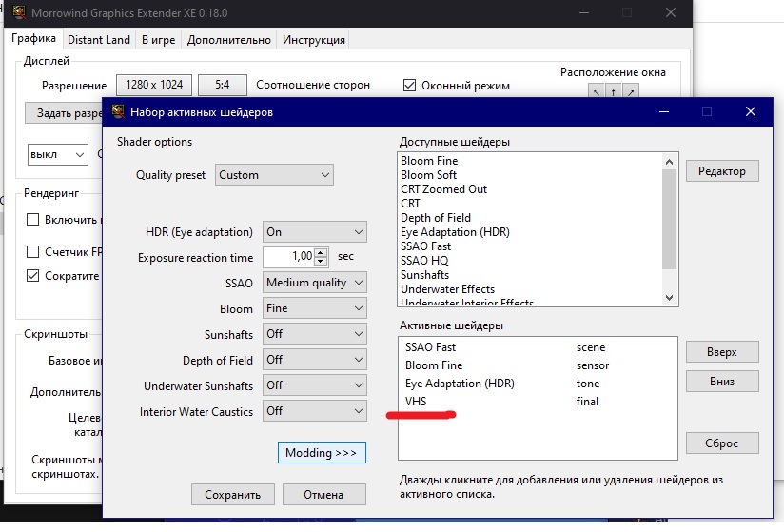The height and width of the screenshot is (532, 784).
Task: Click the Отмена button
Action: (324, 495)
